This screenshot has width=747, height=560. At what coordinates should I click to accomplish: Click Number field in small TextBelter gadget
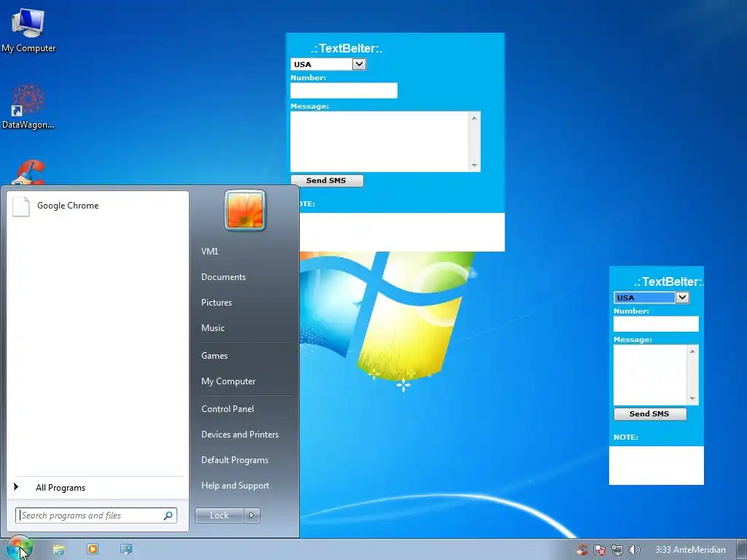point(656,324)
